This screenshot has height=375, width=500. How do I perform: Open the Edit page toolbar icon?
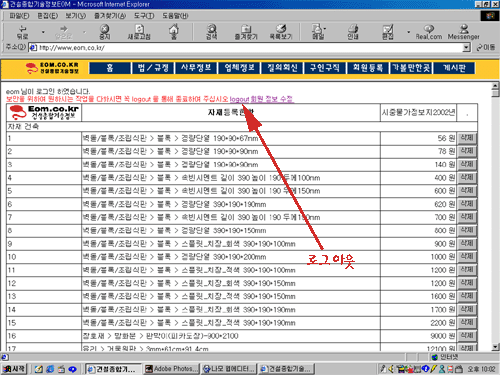point(388,32)
